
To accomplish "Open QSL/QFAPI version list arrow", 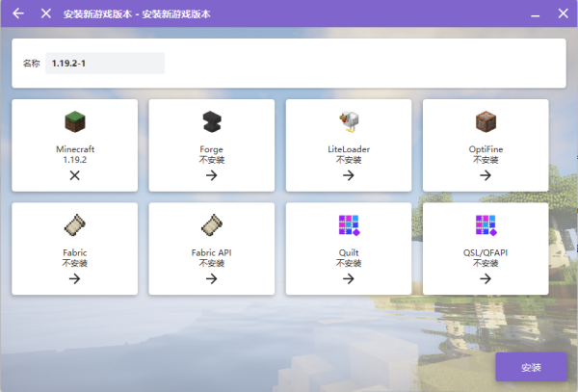I will 486,279.
